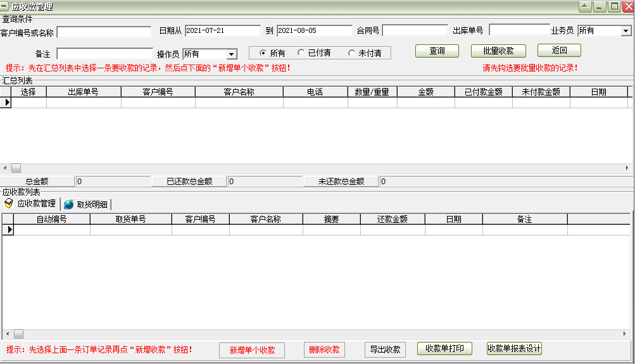
Task: Click the row selector arrow in 汇总列表
Action: (x=6, y=103)
